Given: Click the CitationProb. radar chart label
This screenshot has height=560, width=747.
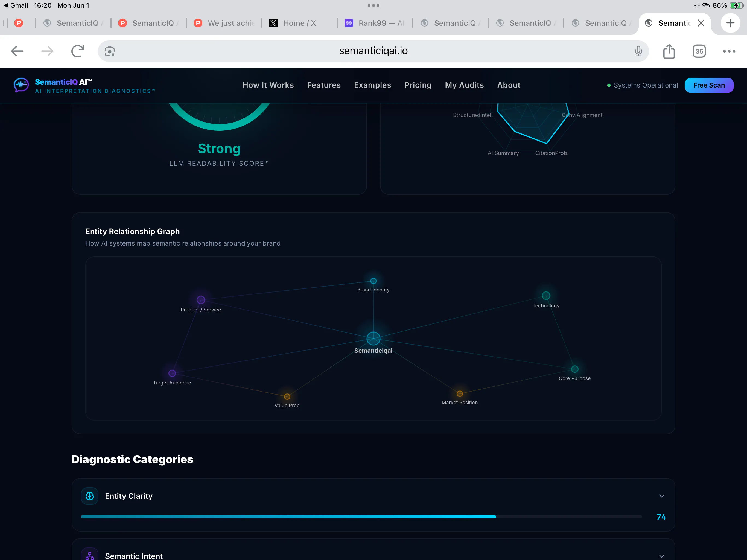Looking at the screenshot, I should coord(552,153).
